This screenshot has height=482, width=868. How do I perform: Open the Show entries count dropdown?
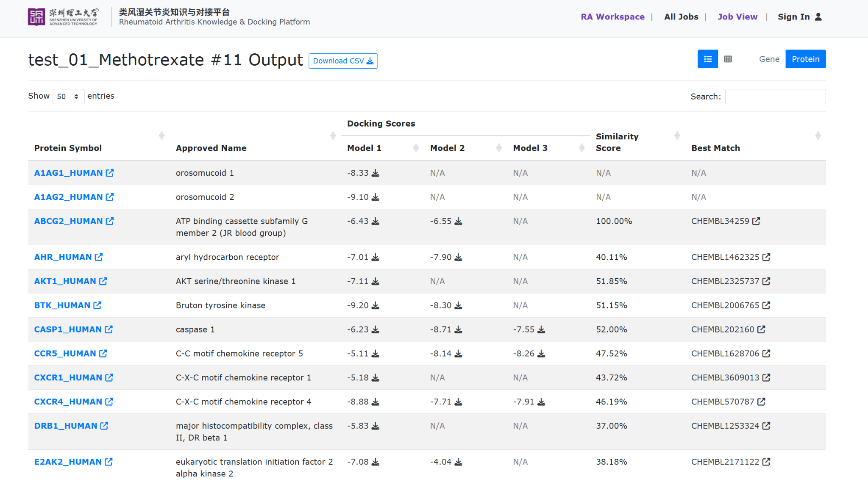pyautogui.click(x=68, y=97)
